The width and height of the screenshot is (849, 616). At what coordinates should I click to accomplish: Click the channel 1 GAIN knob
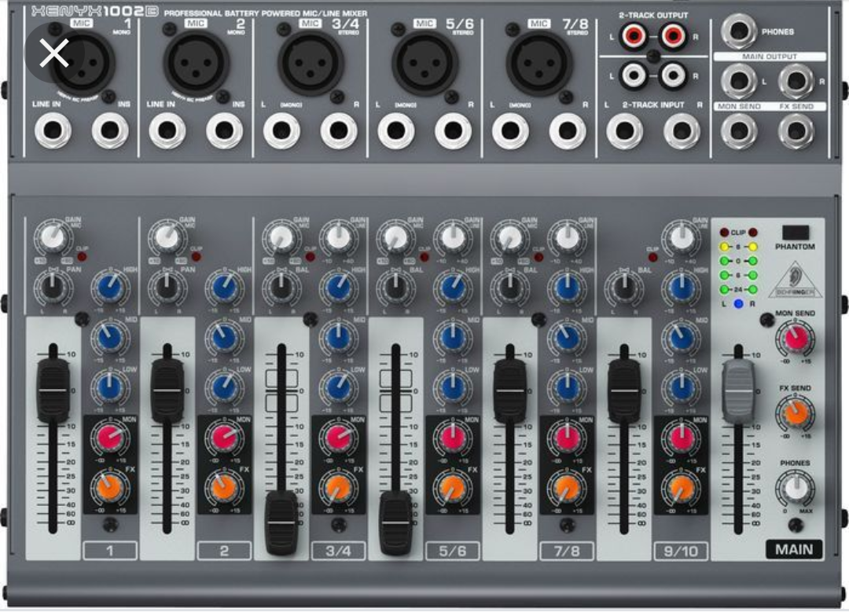(53, 236)
